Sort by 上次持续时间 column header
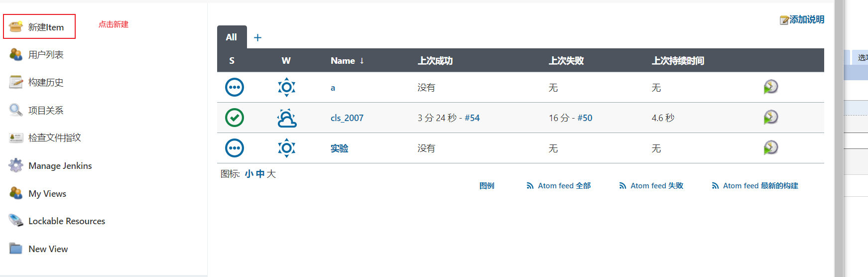Image resolution: width=868 pixels, height=277 pixels. (677, 61)
